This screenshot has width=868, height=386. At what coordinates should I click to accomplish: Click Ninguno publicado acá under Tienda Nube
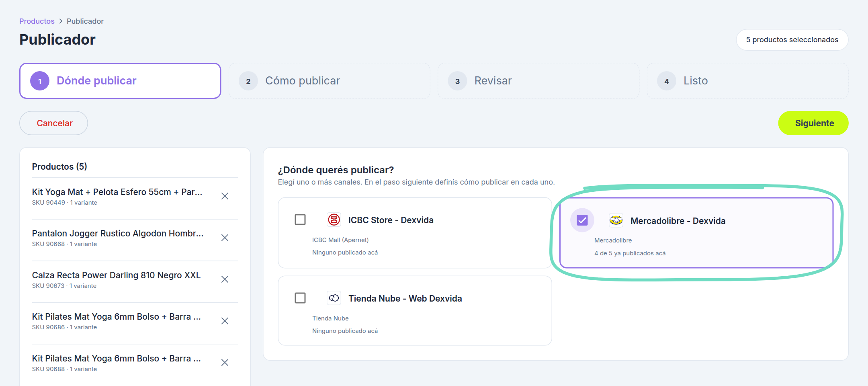tap(345, 331)
